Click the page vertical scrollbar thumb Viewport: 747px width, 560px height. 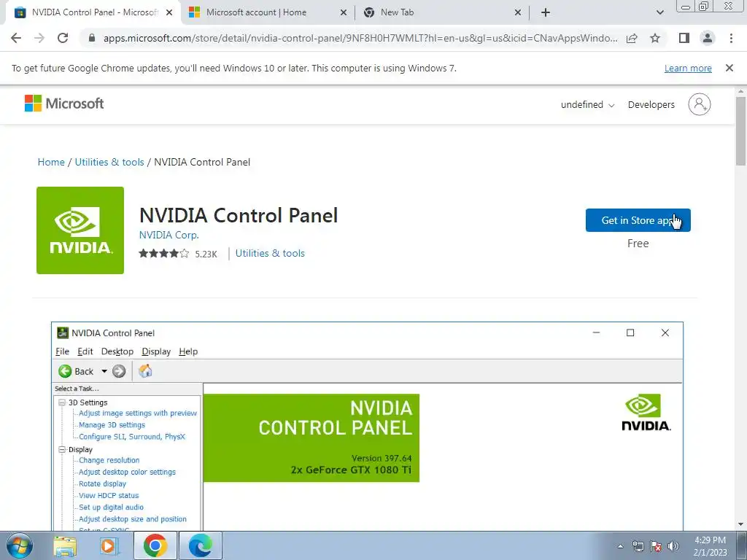click(x=741, y=131)
